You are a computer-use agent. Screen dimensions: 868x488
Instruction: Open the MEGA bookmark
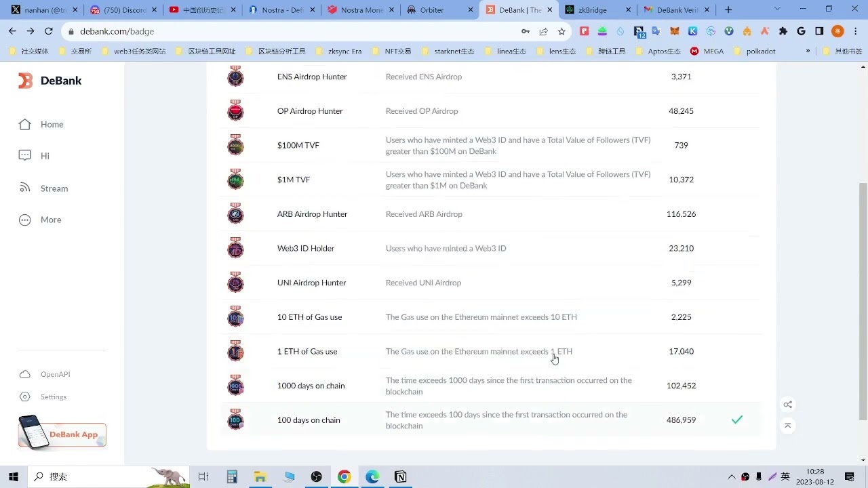point(707,51)
